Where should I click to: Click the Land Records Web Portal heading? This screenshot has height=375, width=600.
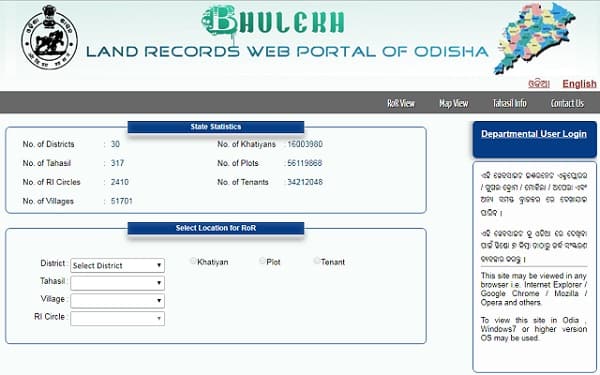[287, 52]
